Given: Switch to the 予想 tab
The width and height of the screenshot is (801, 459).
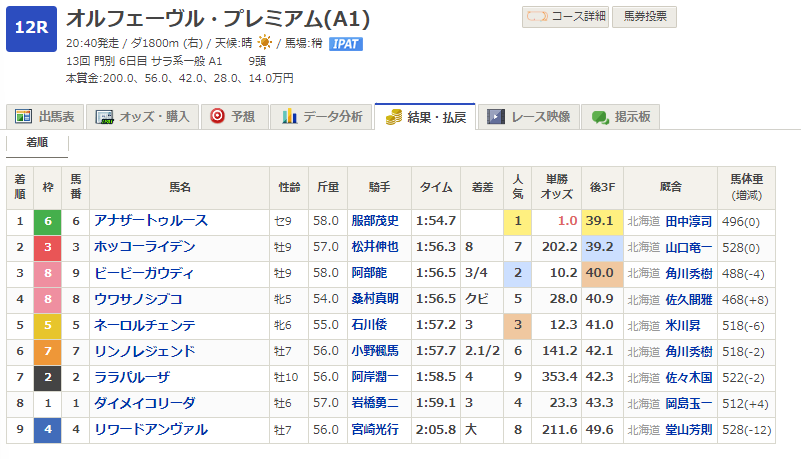Looking at the screenshot, I should point(234,117).
